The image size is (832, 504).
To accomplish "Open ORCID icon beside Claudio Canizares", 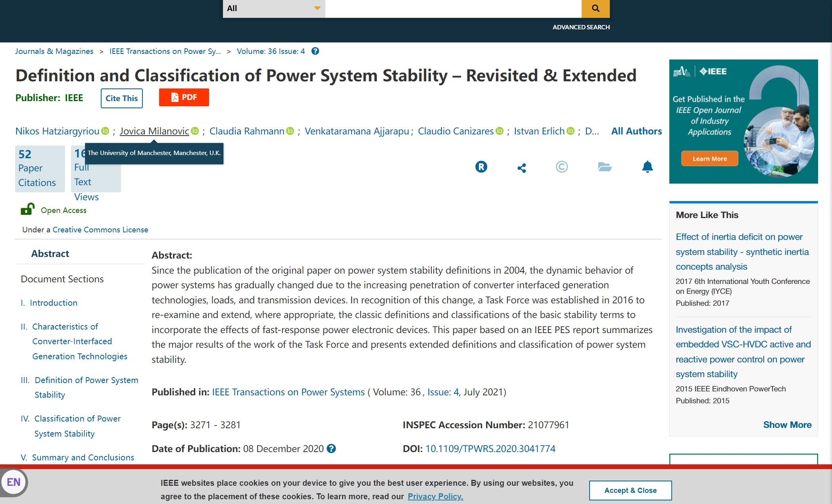I will pos(500,130).
